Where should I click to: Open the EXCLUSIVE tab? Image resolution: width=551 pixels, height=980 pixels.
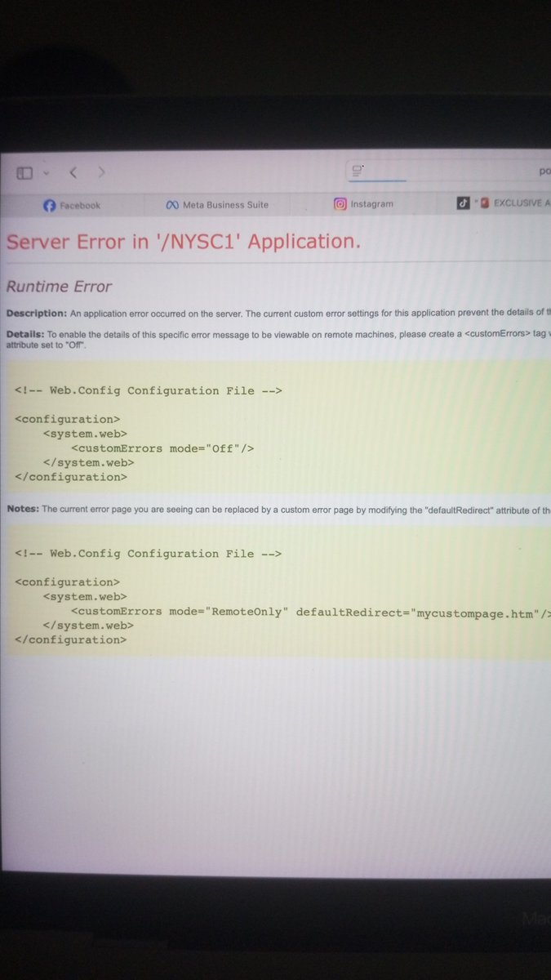tap(495, 203)
